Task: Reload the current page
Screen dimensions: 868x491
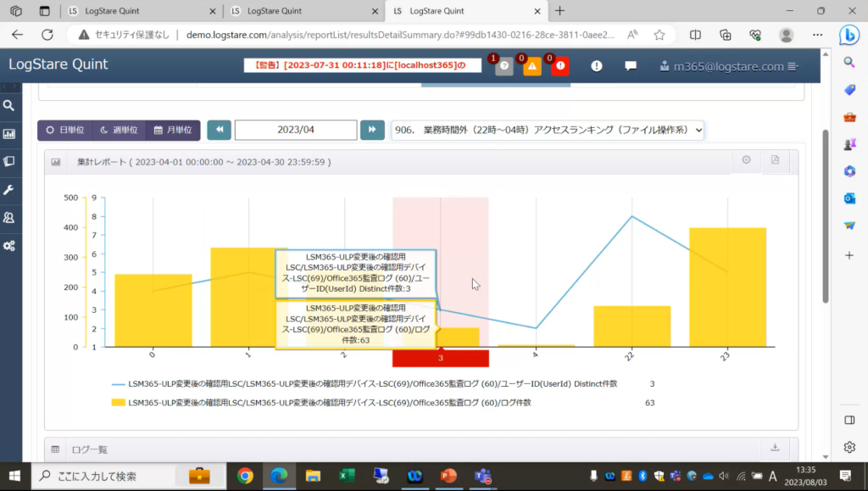Action: pos(47,35)
